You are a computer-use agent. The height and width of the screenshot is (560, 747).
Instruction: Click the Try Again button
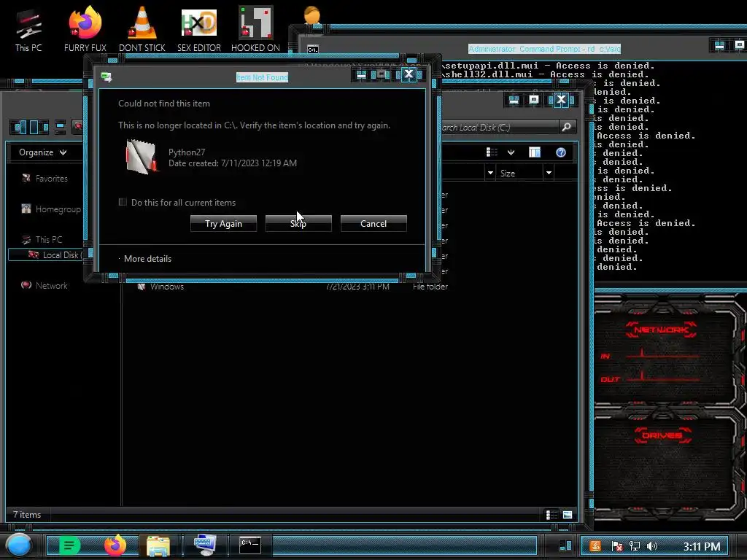[x=223, y=223]
